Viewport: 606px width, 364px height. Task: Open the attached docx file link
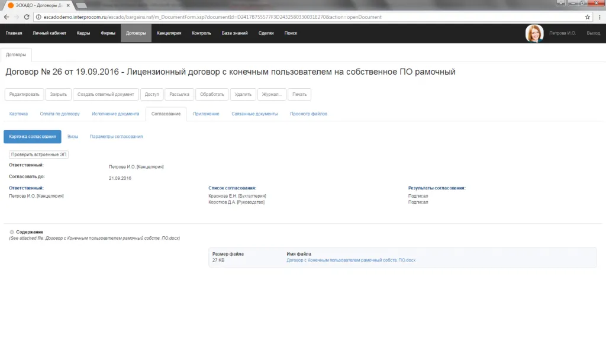tap(351, 260)
